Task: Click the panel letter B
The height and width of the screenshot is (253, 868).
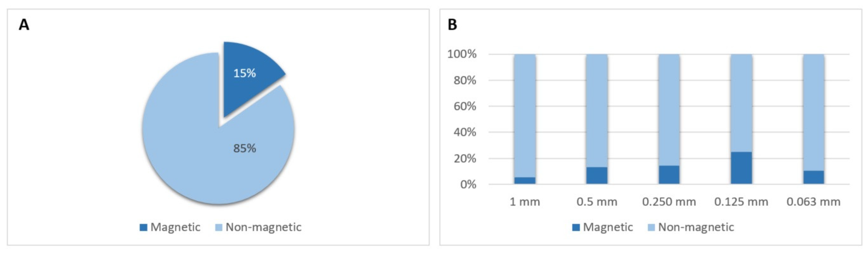Action: [452, 25]
